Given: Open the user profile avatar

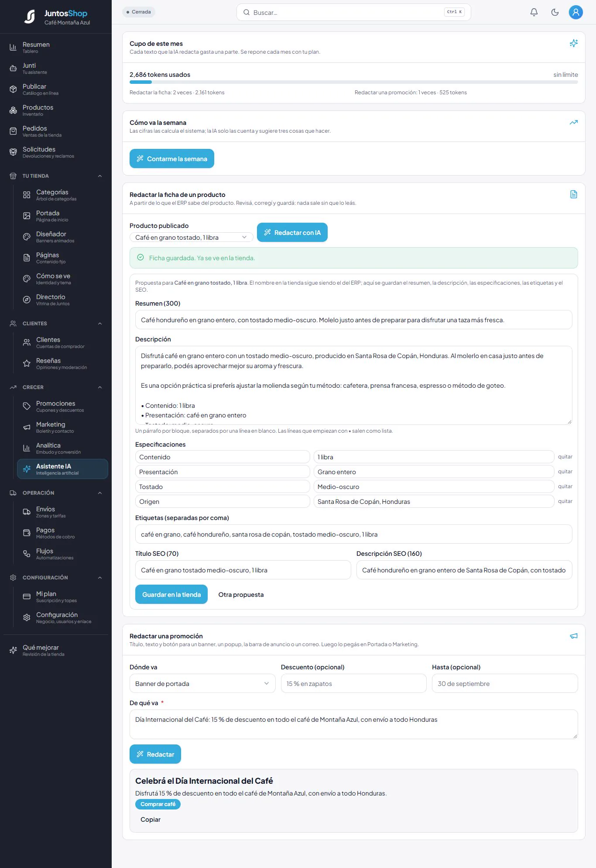Looking at the screenshot, I should click(x=576, y=12).
